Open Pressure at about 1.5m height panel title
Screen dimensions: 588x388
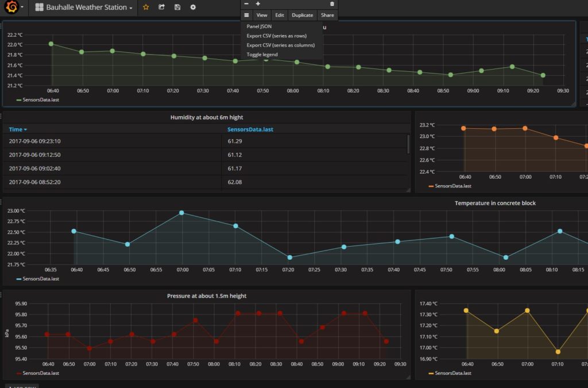coord(207,296)
